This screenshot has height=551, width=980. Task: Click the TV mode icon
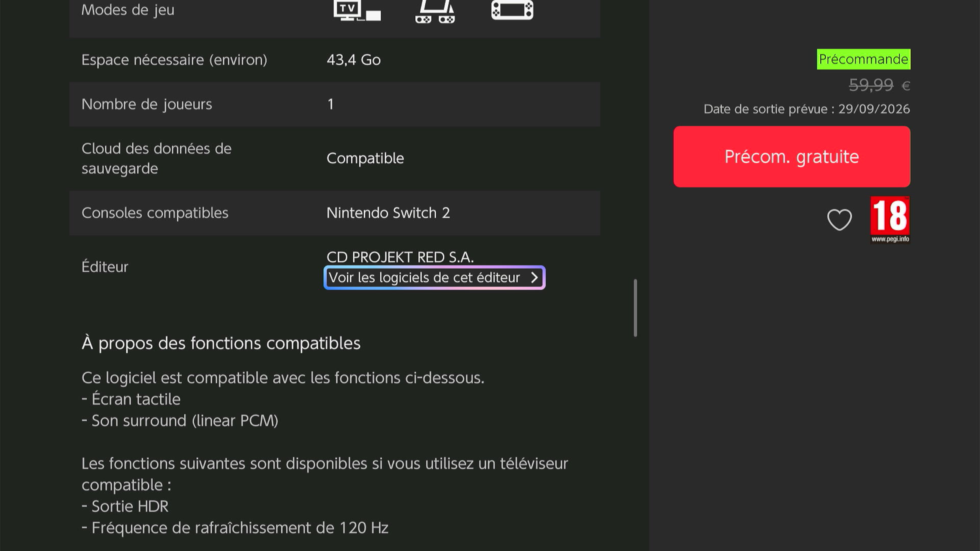[x=357, y=10]
